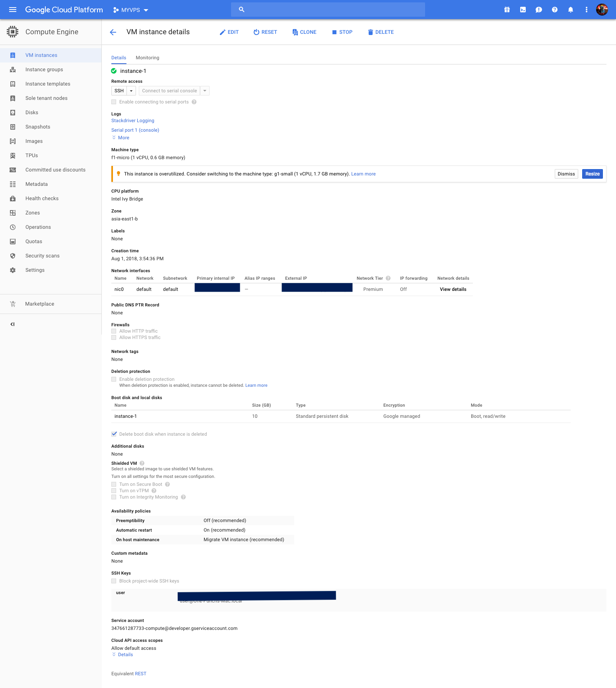Expand More under Logs
Image resolution: width=616 pixels, height=688 pixels.
point(120,138)
